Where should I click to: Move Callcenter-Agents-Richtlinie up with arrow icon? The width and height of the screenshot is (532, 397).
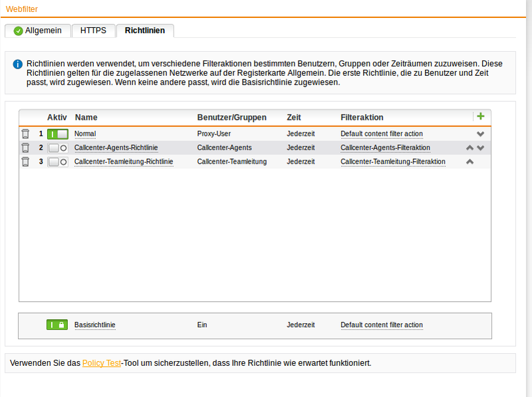coord(469,148)
